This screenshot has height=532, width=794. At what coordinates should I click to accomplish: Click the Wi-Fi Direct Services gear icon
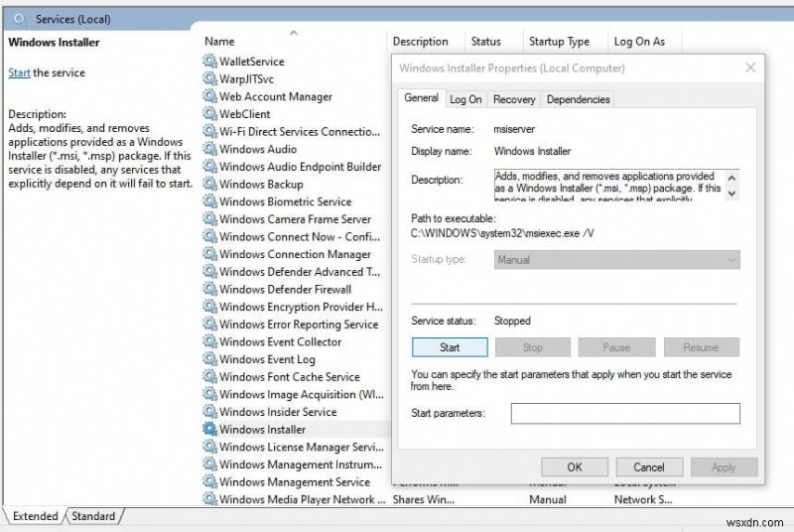coord(209,131)
